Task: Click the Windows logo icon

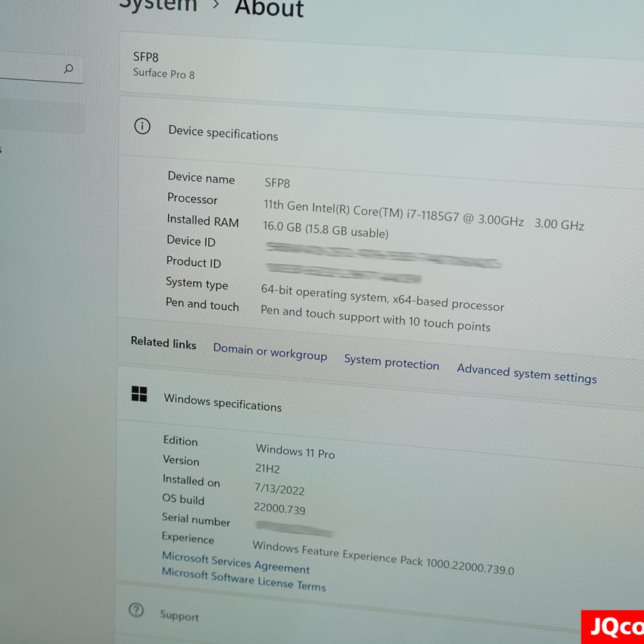Action: pyautogui.click(x=140, y=394)
